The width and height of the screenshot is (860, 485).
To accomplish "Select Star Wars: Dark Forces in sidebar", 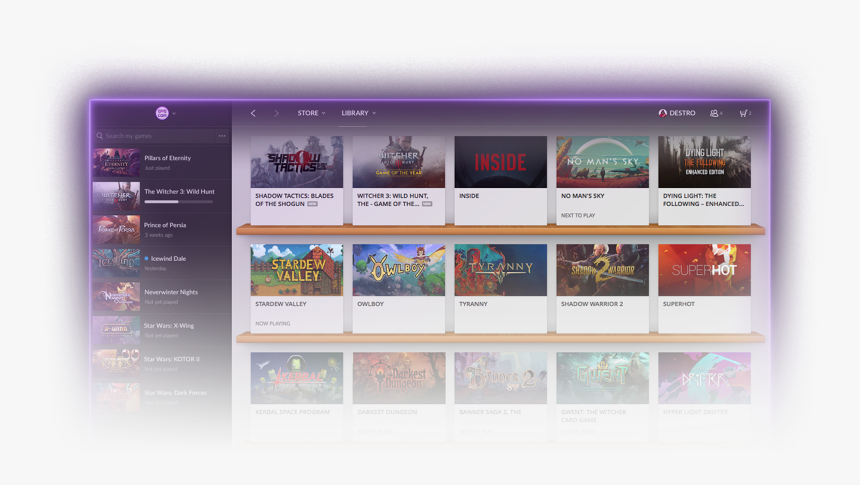I will pyautogui.click(x=162, y=397).
